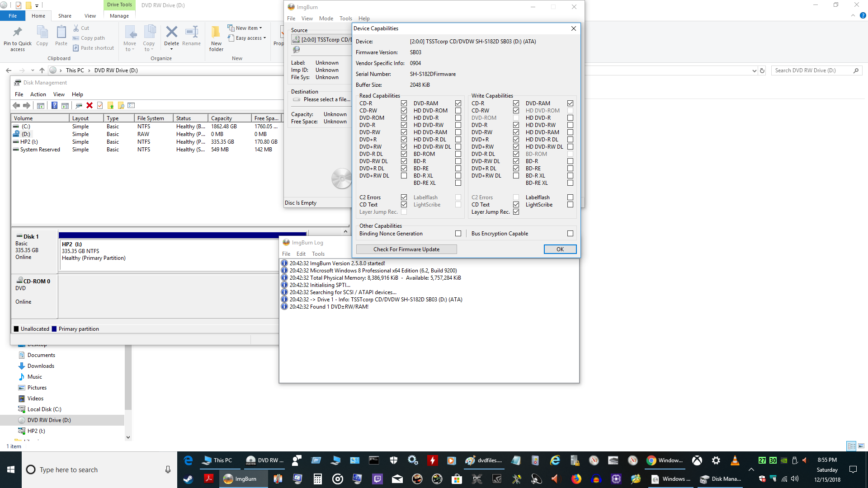Click the Copy icon in Explorer ribbon
The height and width of the screenshot is (488, 868).
point(42,33)
